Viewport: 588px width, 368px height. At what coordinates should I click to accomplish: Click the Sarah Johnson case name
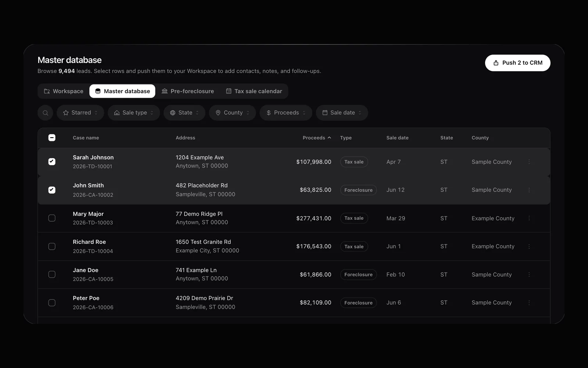[x=93, y=158]
